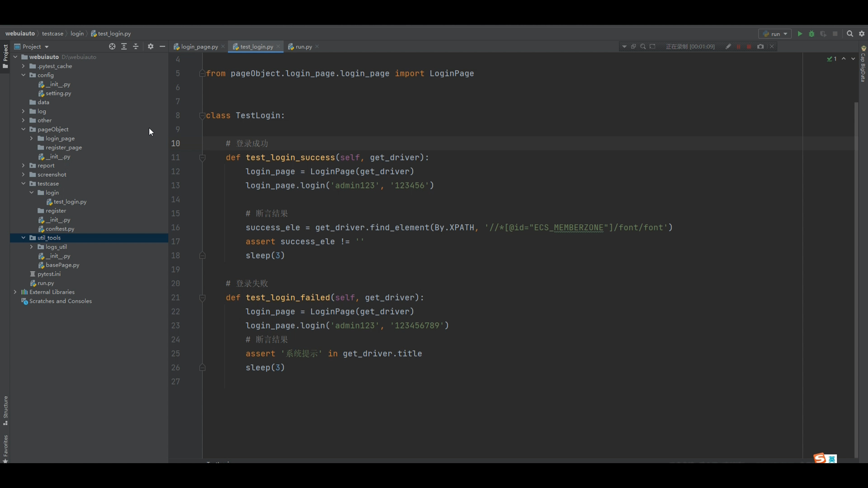Fold test_login_failed method at gutter
The image size is (868, 488).
coord(203,298)
